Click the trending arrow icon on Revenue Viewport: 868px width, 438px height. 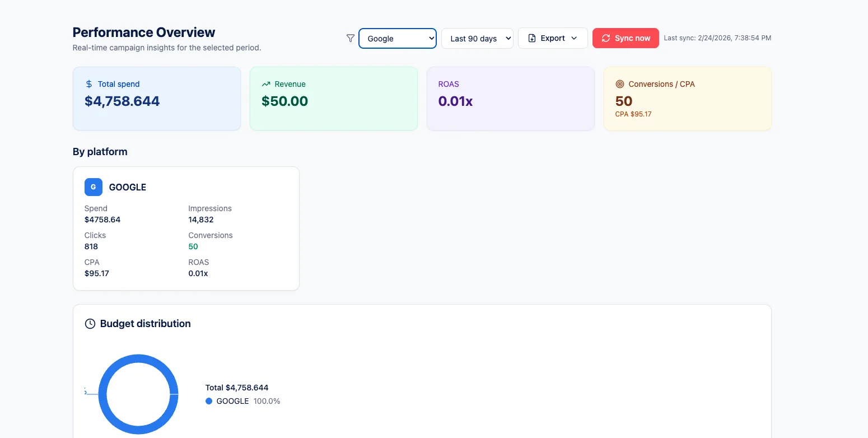(266, 84)
